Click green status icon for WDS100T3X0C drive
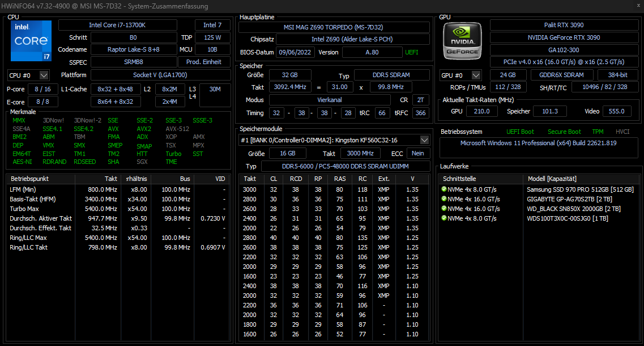The height and width of the screenshot is (346, 644). coord(444,218)
